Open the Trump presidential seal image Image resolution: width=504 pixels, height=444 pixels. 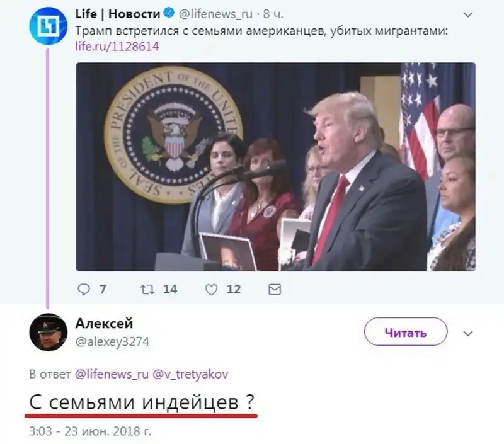click(276, 167)
